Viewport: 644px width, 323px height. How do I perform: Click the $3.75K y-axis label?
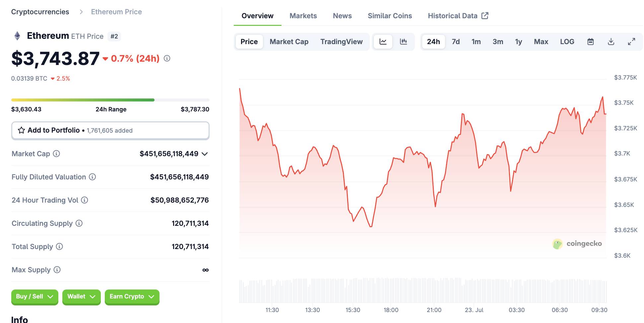tap(624, 103)
